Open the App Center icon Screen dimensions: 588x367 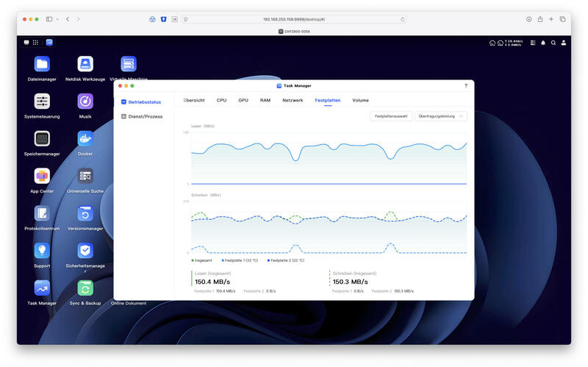(42, 176)
